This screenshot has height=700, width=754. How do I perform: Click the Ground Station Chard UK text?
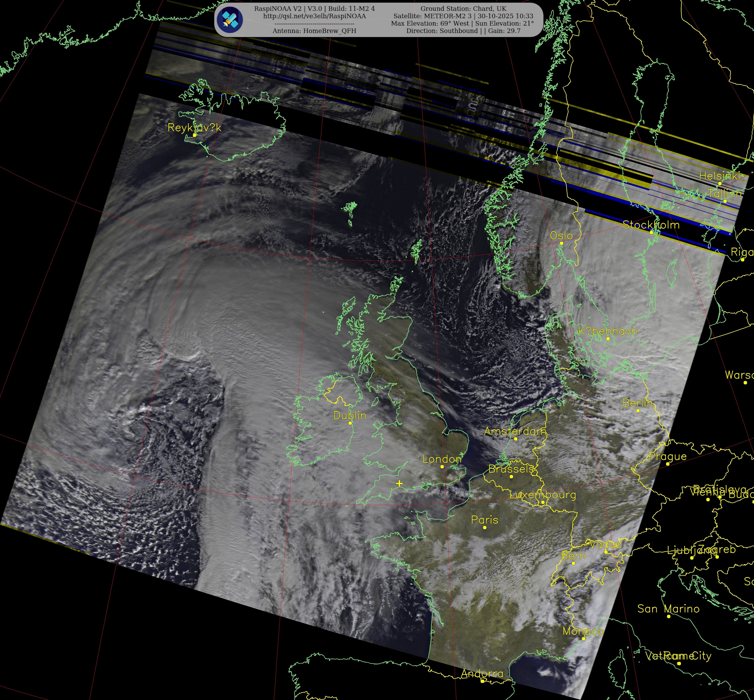(463, 9)
